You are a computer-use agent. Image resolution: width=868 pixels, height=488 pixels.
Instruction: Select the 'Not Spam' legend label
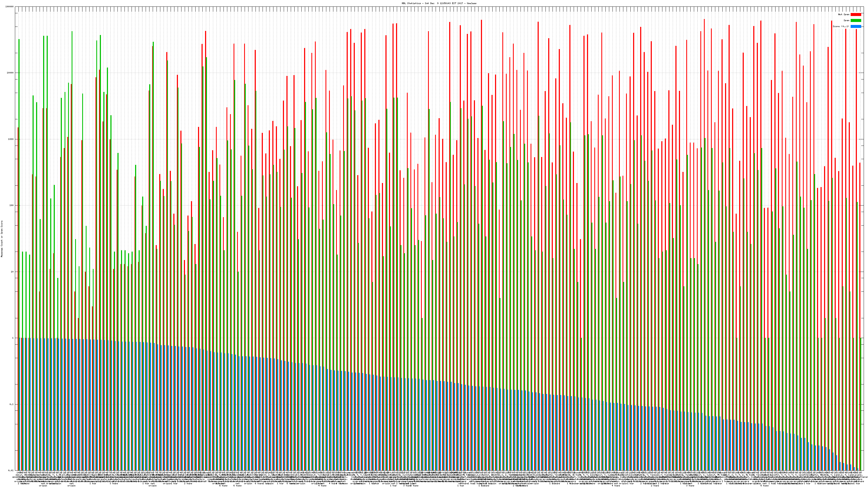click(x=844, y=14)
